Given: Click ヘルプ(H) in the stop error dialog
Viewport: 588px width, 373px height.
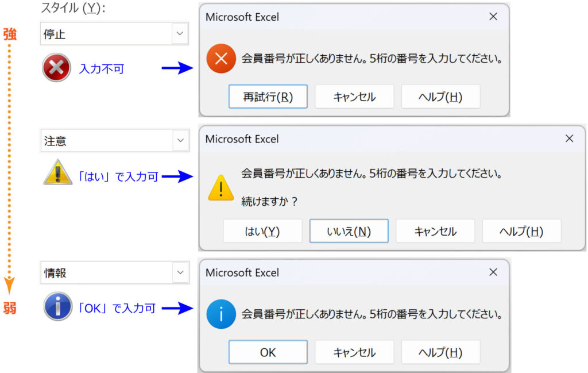Looking at the screenshot, I should pyautogui.click(x=440, y=97).
